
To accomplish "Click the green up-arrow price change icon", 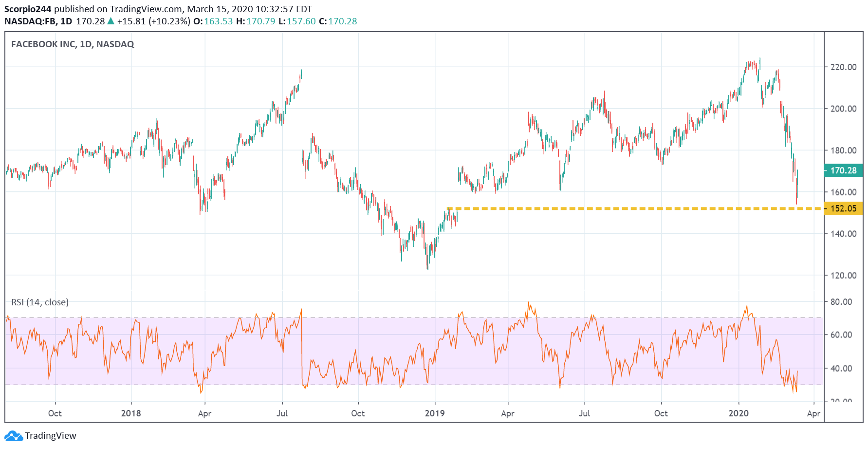I will [x=111, y=21].
